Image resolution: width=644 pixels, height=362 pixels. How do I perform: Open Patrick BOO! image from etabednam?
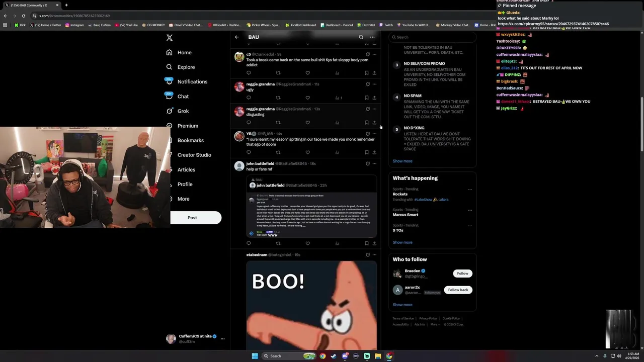(311, 305)
